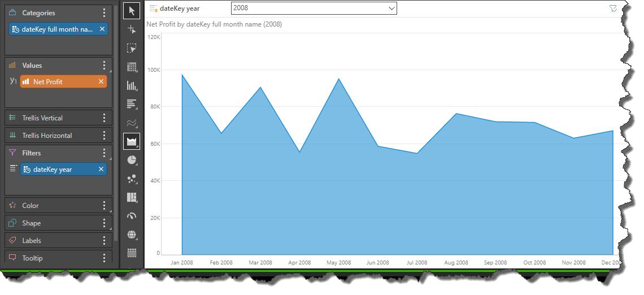Open Categories drop zone options menu

tap(105, 13)
